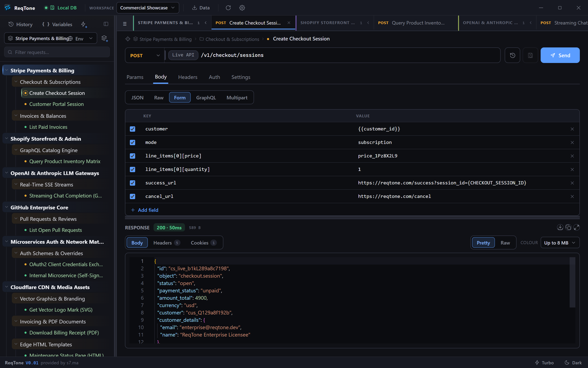The width and height of the screenshot is (588, 368).
Task: Open the Up to 8 MB colour dropdown
Action: (x=560, y=243)
